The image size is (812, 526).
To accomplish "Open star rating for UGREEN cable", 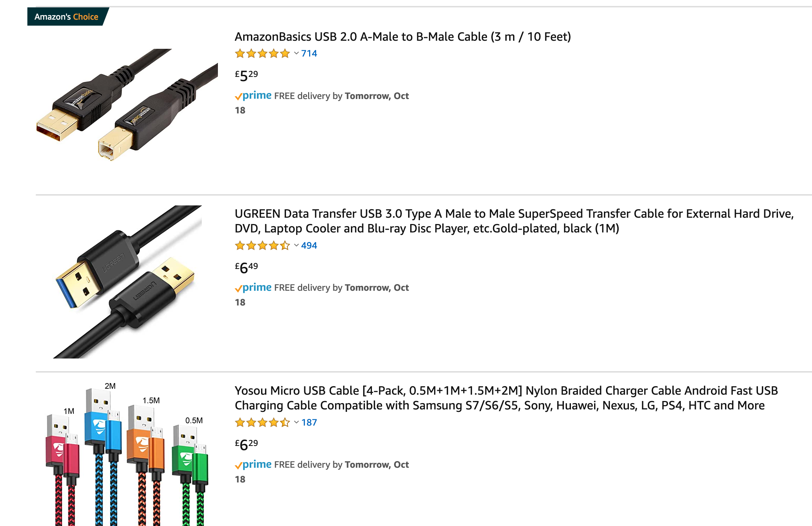I will pyautogui.click(x=262, y=245).
